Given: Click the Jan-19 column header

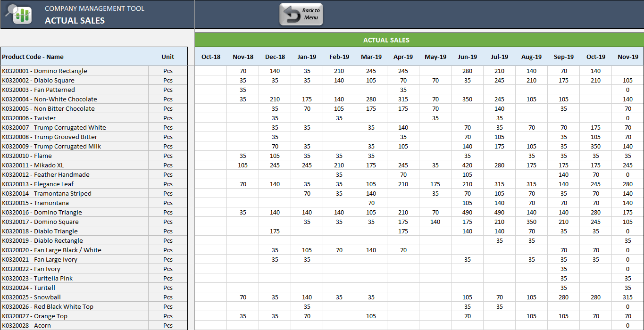Looking at the screenshot, I should coord(307,57).
